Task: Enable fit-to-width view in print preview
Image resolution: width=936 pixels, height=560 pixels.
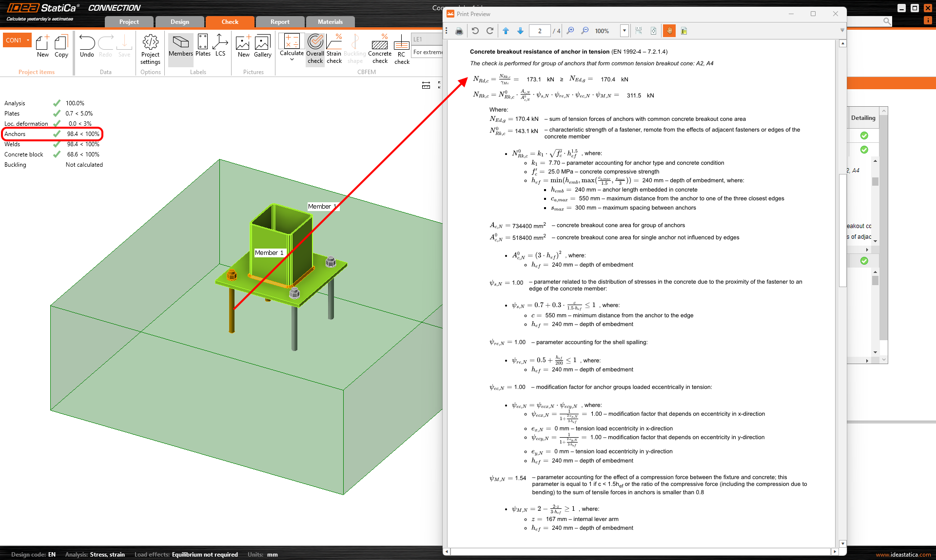Action: [639, 31]
